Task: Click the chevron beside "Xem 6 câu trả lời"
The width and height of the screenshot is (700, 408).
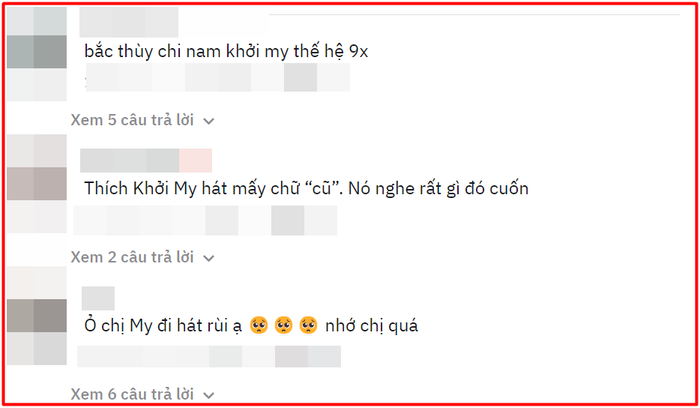Action: 209,395
